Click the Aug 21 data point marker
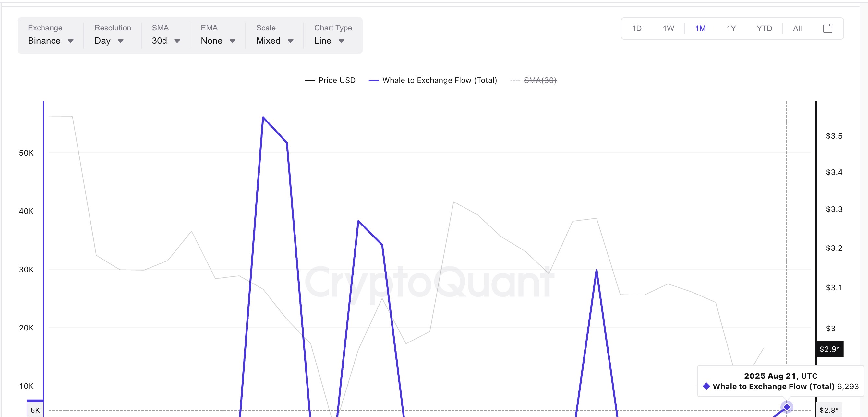Screen dimensions: 868x417 point(787,407)
